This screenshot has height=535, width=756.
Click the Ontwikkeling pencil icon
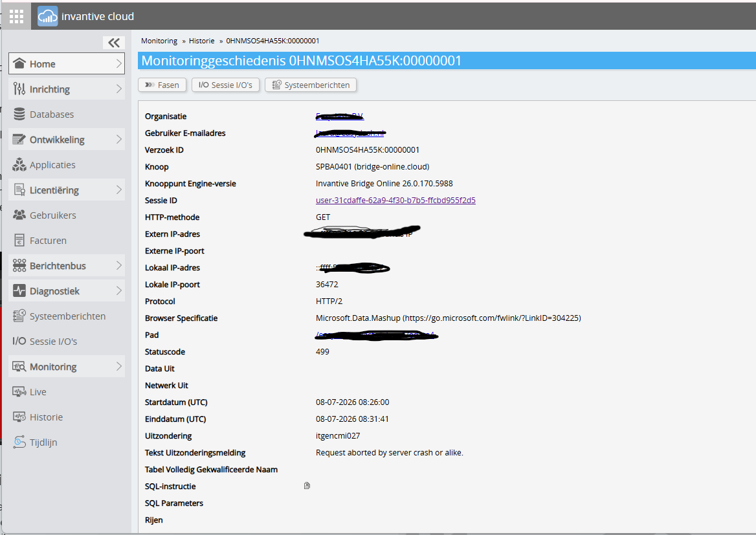point(19,139)
